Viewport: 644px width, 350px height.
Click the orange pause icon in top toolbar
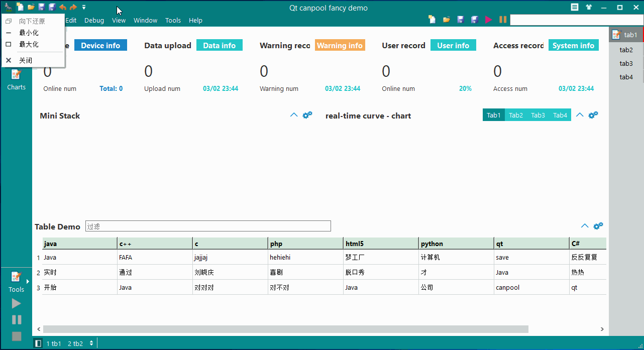tap(502, 20)
